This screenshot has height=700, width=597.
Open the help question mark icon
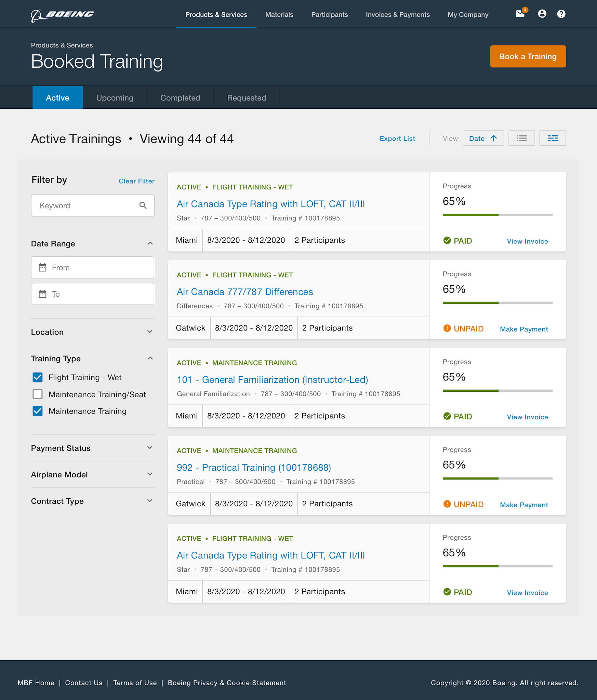pos(561,14)
